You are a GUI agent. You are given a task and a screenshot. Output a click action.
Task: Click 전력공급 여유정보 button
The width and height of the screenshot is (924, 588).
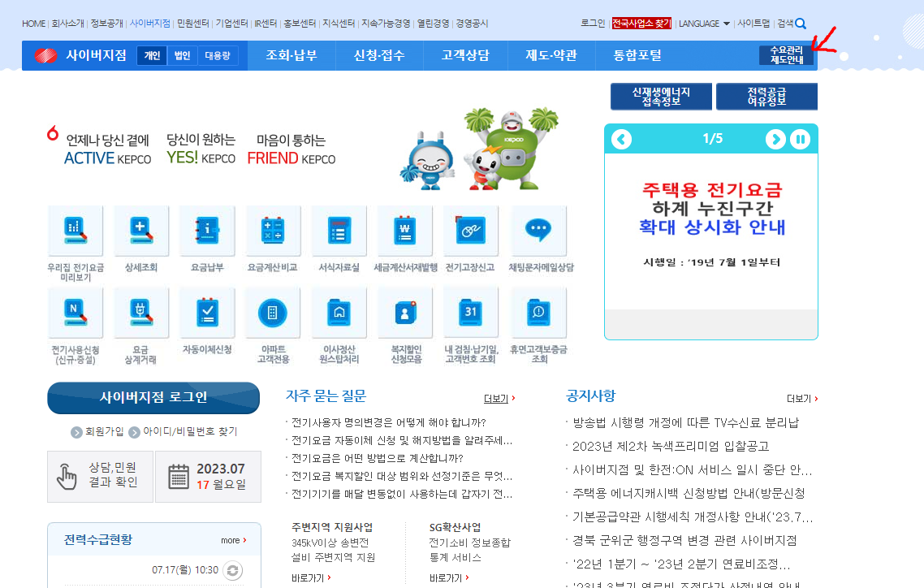766,97
